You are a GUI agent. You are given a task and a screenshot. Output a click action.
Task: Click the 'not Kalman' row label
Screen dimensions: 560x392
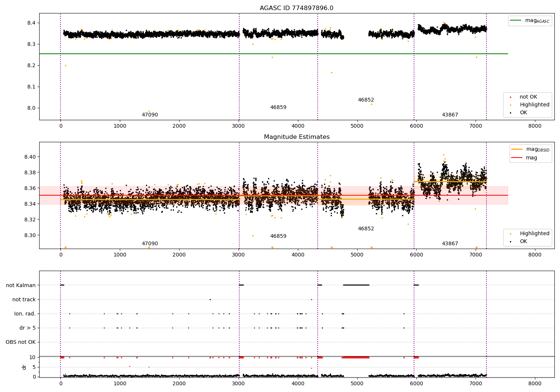(21, 286)
